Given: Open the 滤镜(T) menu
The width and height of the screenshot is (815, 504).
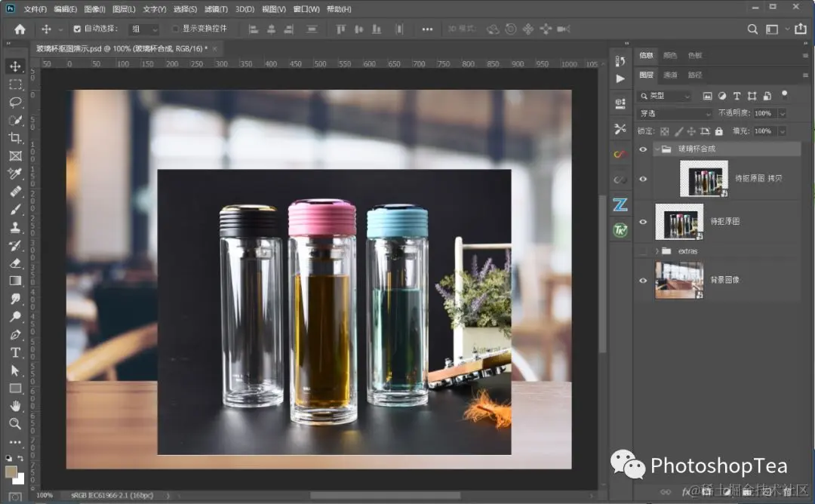Looking at the screenshot, I should click(x=217, y=9).
